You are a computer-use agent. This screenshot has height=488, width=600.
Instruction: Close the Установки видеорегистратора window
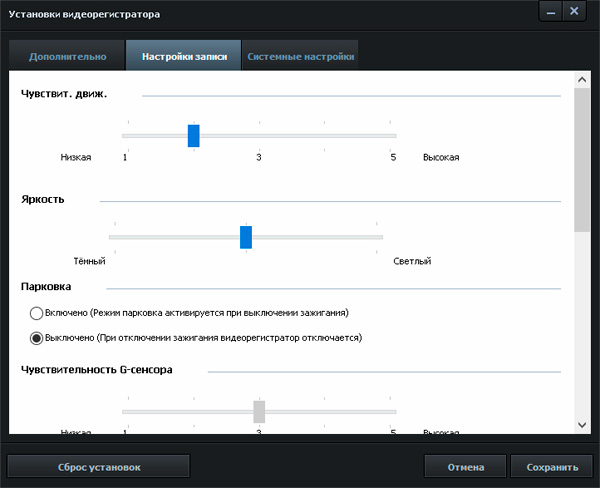coord(575,12)
